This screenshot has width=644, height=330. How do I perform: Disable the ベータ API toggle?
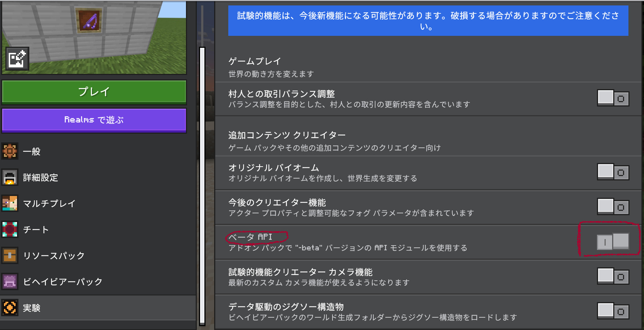[x=613, y=242]
